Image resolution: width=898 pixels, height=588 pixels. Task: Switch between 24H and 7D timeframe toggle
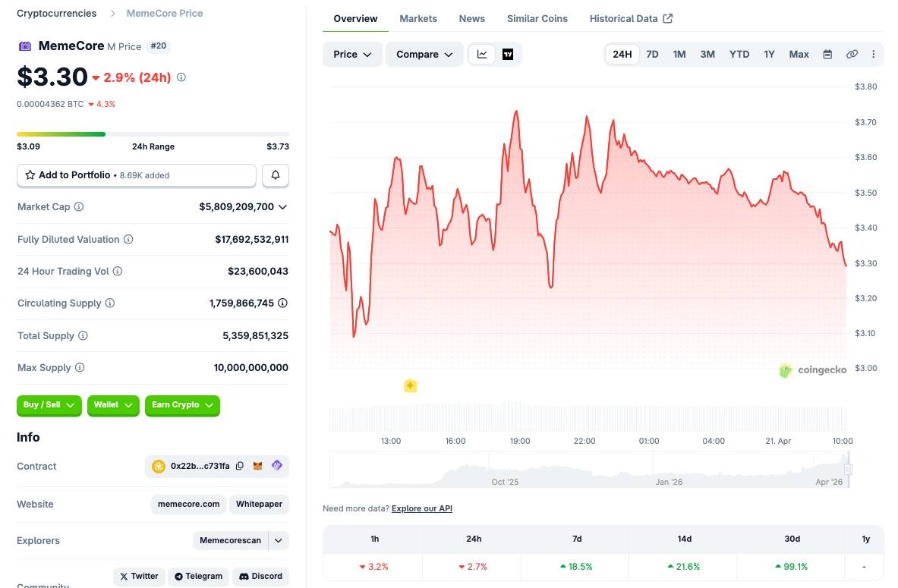652,54
